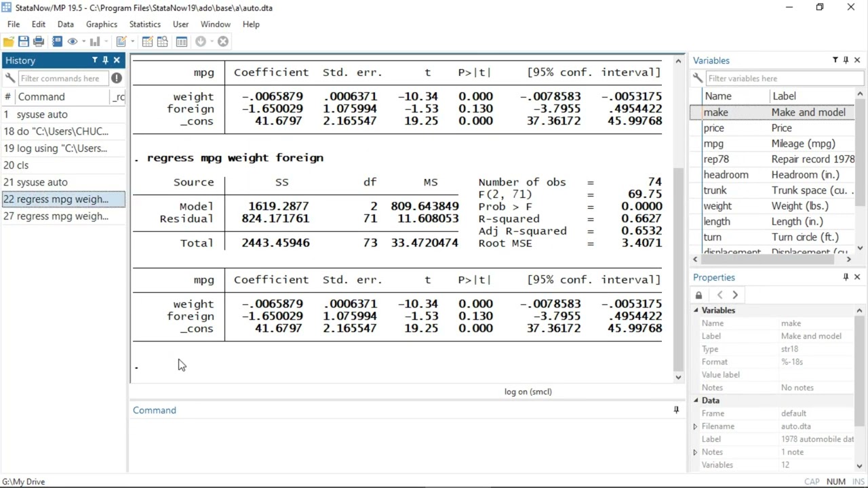Click the Show more results arrow icon

tap(201, 41)
